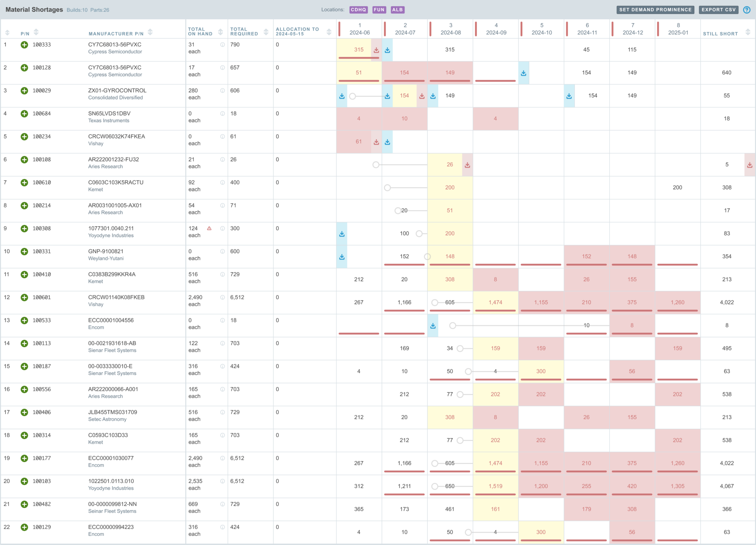Click the red download icon in Still Short for 100108
756x545 pixels.
750,165
